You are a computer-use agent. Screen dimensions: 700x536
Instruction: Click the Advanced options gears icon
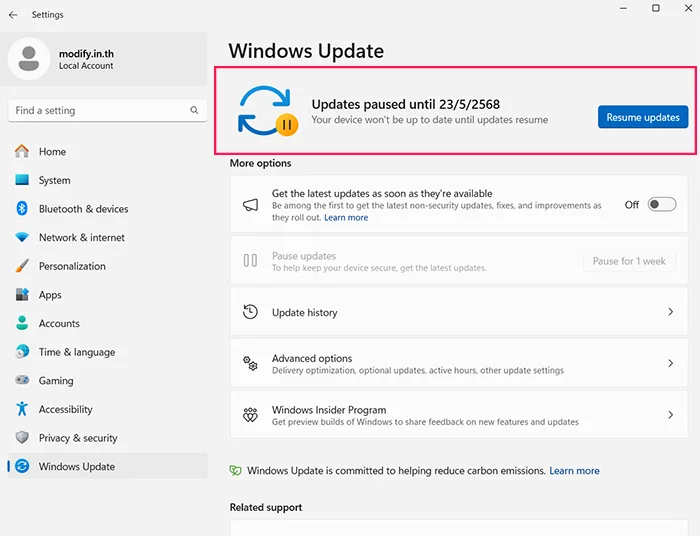250,363
